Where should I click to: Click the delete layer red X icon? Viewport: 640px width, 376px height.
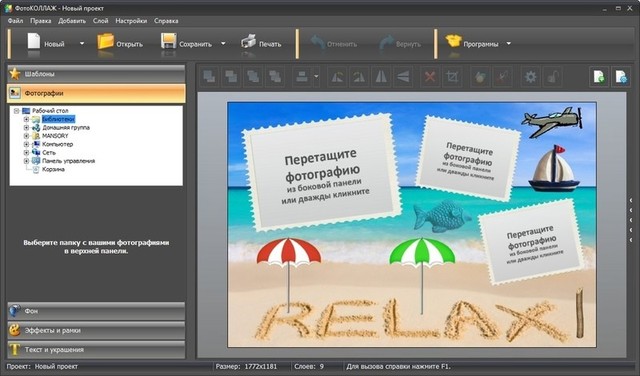point(429,77)
